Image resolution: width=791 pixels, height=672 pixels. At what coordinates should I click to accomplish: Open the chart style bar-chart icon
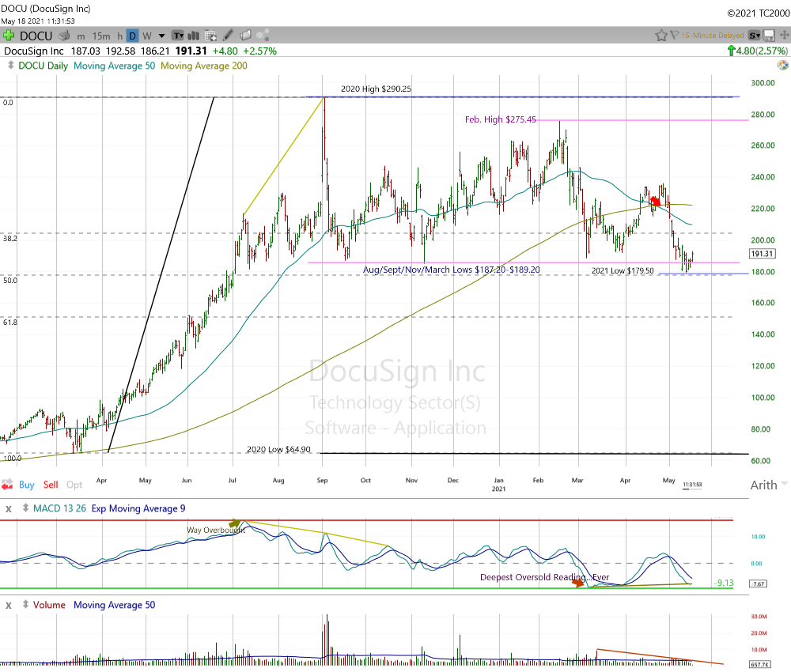[x=193, y=36]
